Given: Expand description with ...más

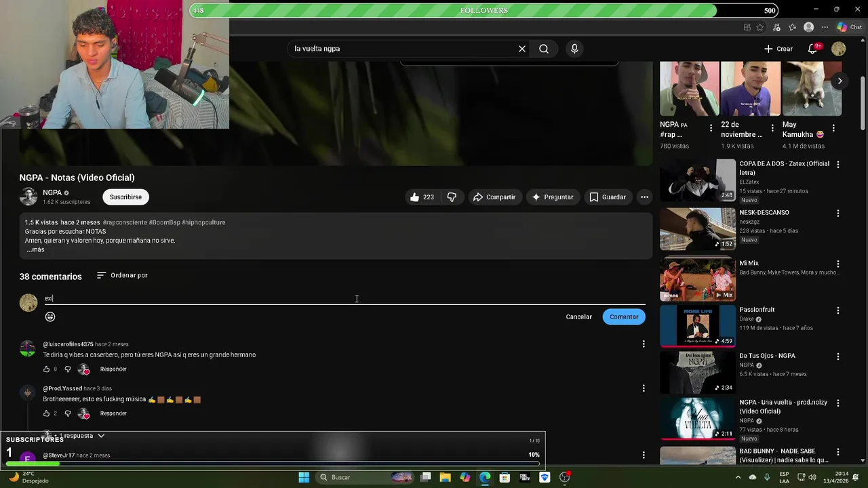Looking at the screenshot, I should (35, 249).
